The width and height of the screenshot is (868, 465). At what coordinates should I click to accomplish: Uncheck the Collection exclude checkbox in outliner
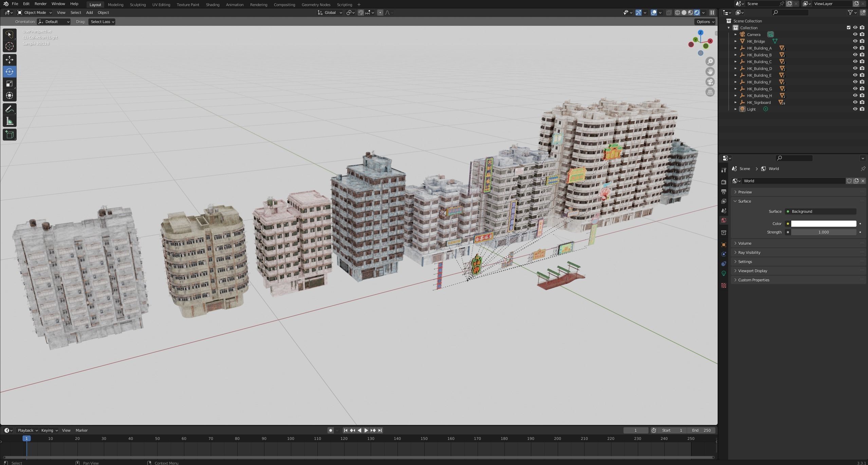pos(849,27)
